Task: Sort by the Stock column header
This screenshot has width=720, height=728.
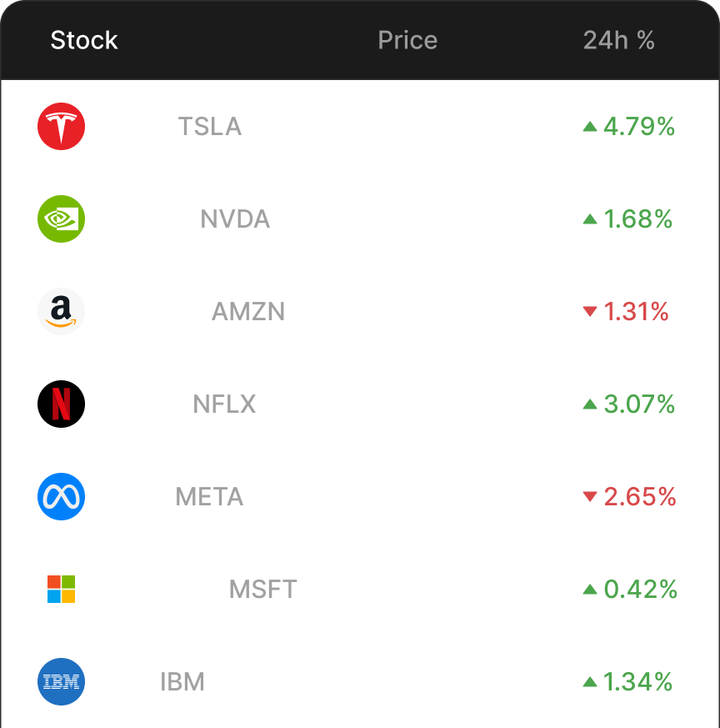Action: 84,40
